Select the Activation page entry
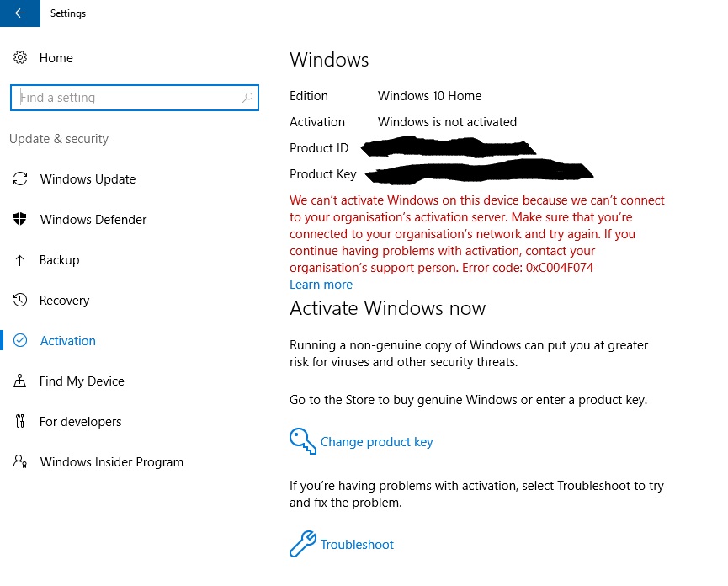The width and height of the screenshot is (728, 586). tap(68, 341)
